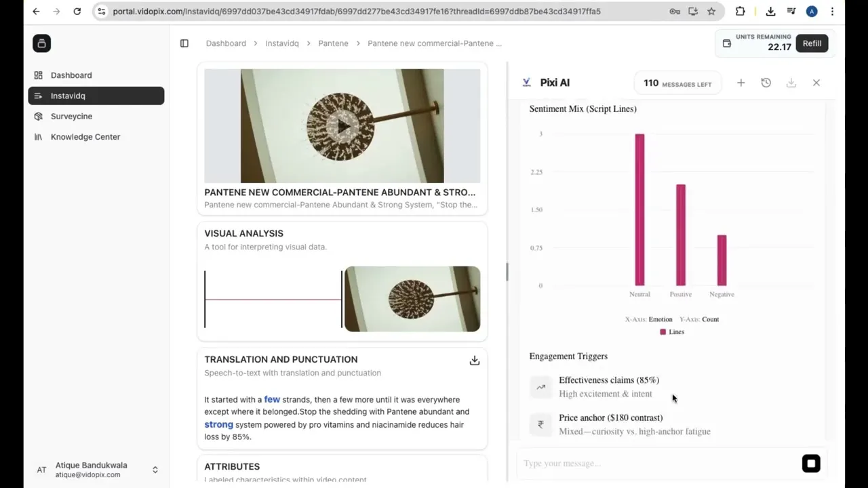
Task: Toggle the Lines legend series
Action: [672, 332]
